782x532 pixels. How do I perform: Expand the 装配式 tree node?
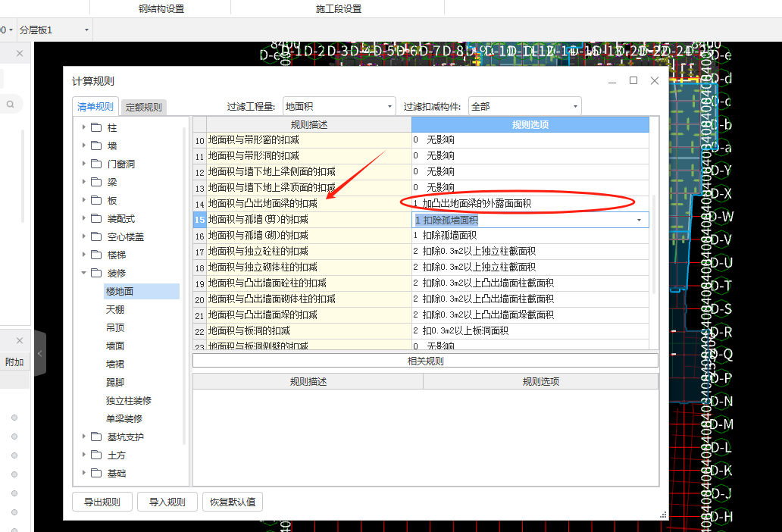click(x=84, y=218)
